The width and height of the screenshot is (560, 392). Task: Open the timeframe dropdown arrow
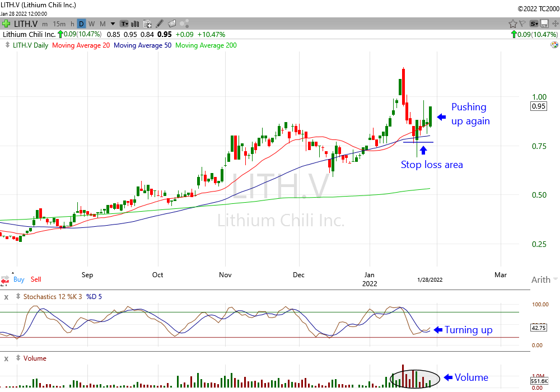[113, 24]
